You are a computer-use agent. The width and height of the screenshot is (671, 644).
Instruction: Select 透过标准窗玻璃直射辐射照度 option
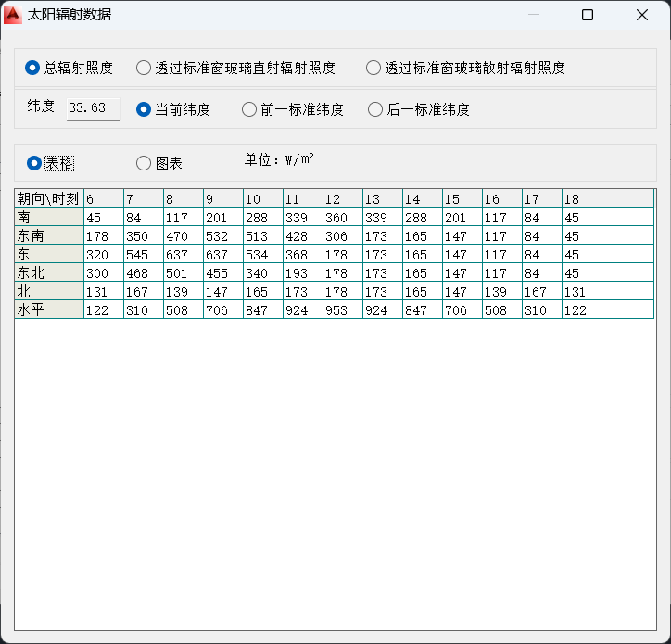click(x=144, y=68)
